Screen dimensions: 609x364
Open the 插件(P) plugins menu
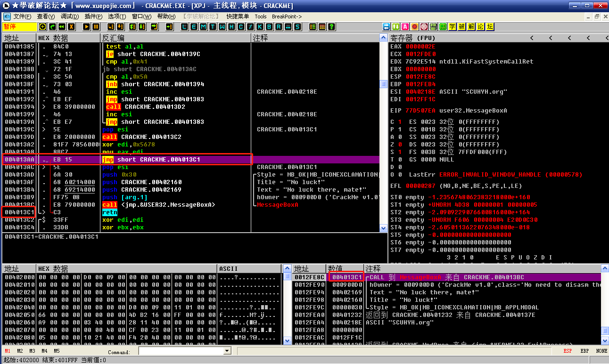[x=93, y=16]
